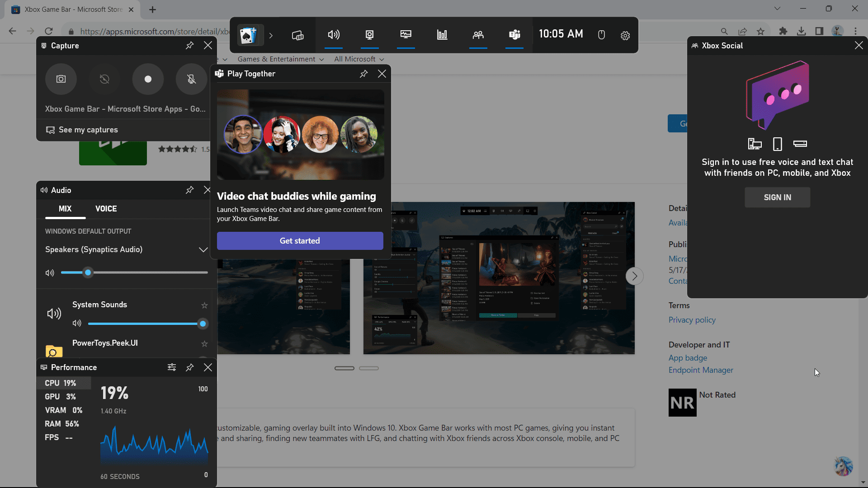Close the Play Together widget

[x=382, y=74]
